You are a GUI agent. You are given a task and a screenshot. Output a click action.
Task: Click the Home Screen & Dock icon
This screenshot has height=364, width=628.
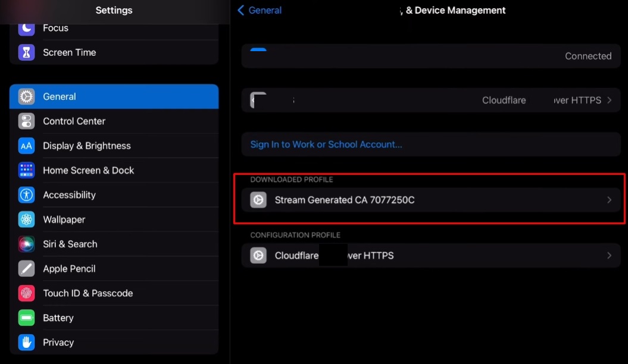click(26, 170)
